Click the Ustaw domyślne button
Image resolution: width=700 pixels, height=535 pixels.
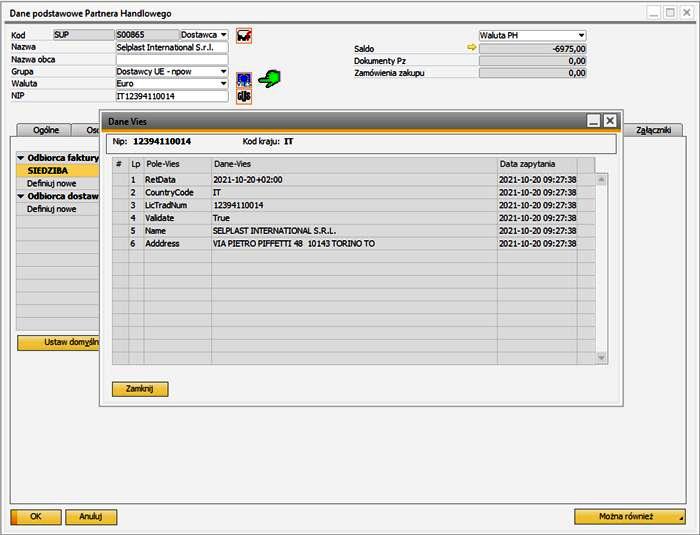58,343
